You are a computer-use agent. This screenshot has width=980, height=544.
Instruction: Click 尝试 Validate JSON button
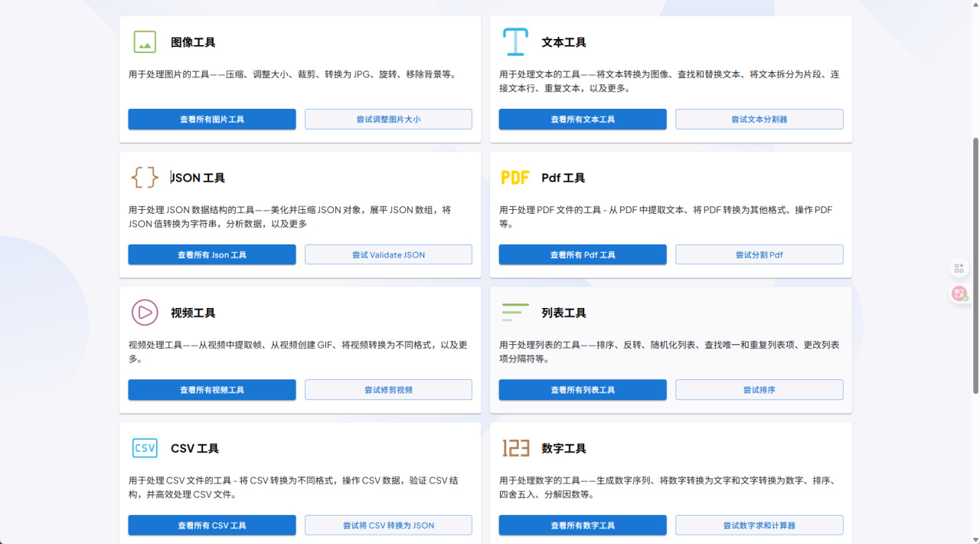[388, 254]
